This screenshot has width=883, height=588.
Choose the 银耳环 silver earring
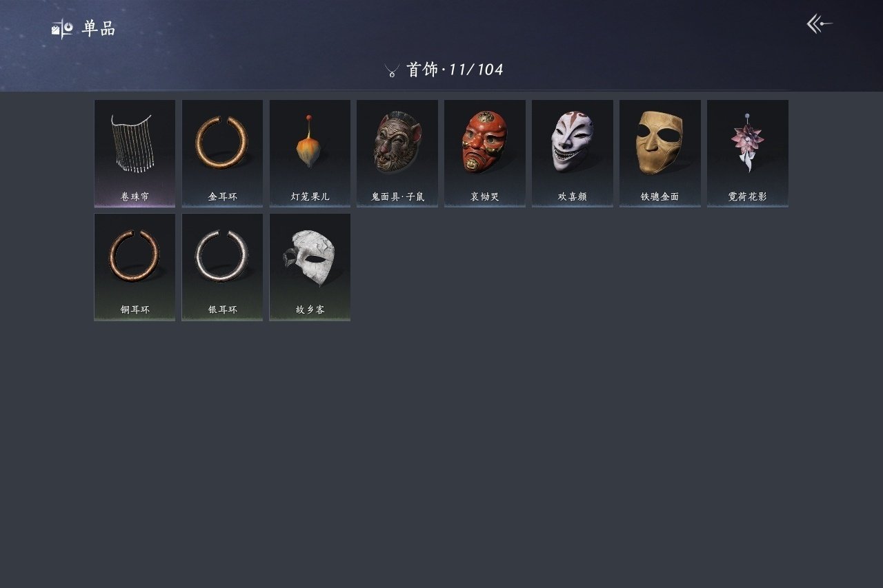222,267
